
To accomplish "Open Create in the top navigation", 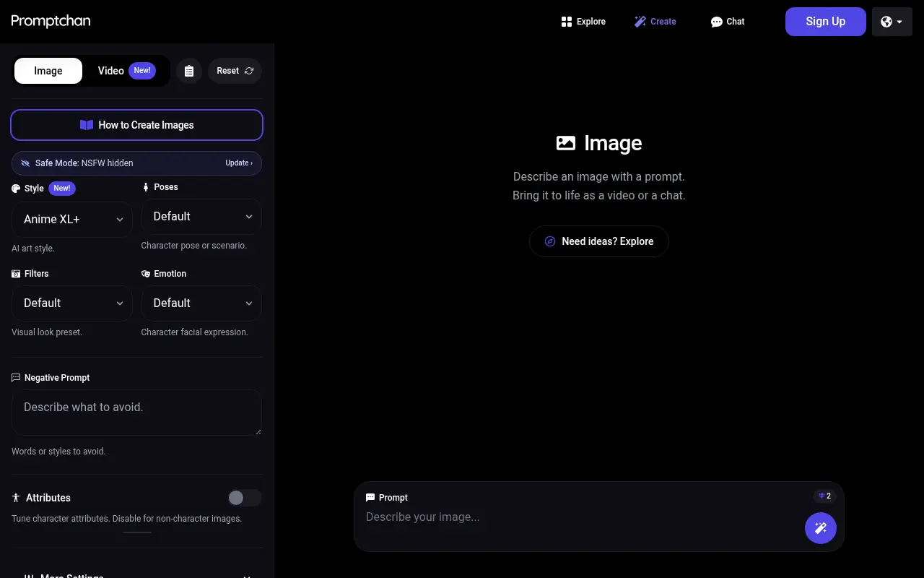I will pos(655,22).
